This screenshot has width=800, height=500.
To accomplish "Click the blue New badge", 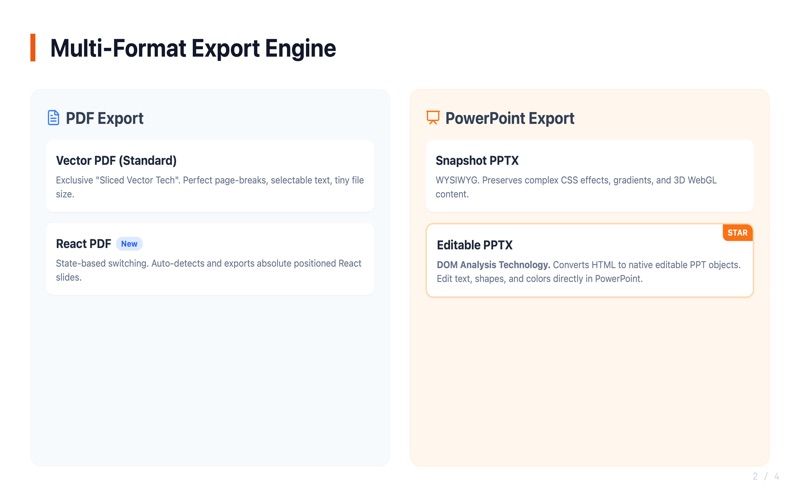I will [x=129, y=244].
